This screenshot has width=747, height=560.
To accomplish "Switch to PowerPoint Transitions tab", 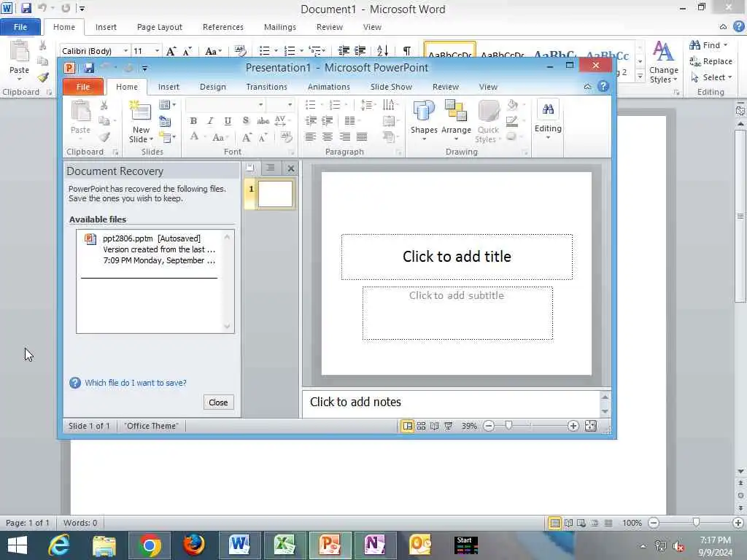I will [266, 87].
